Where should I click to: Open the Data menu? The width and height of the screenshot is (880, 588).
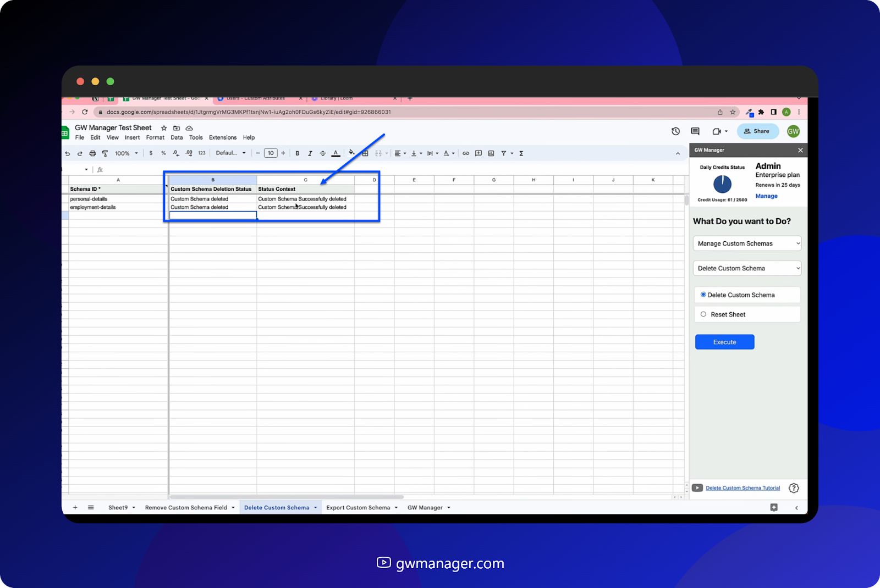(177, 138)
